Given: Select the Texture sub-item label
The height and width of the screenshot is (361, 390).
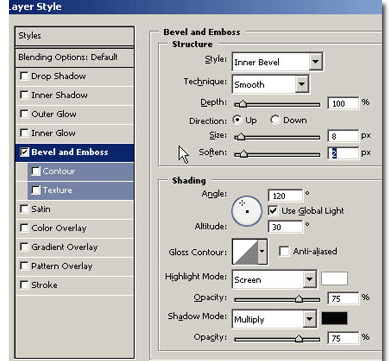Looking at the screenshot, I should click(58, 190).
